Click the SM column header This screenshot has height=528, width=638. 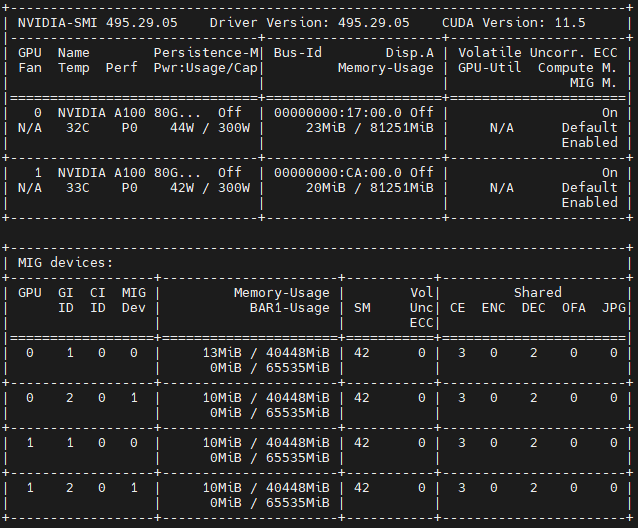pyautogui.click(x=362, y=308)
